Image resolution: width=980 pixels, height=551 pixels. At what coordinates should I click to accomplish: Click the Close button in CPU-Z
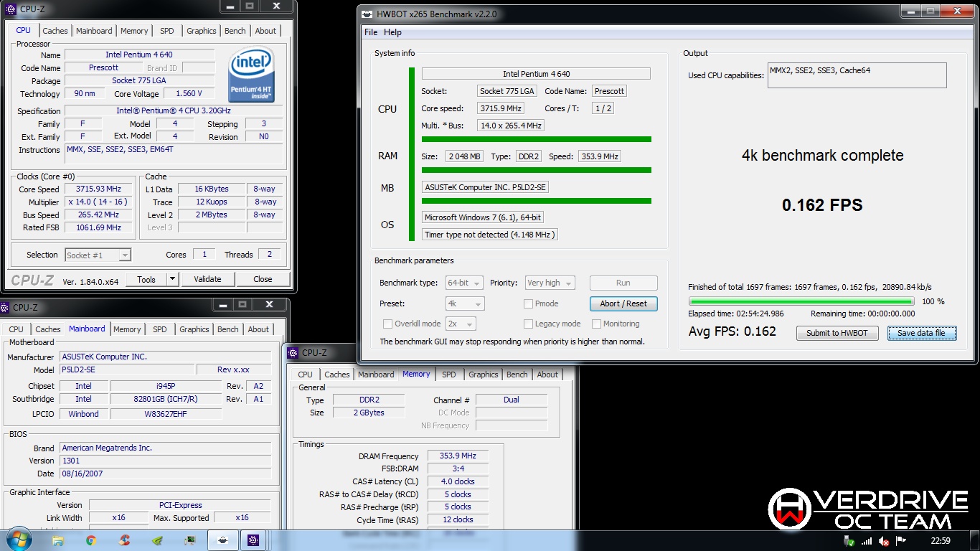263,279
